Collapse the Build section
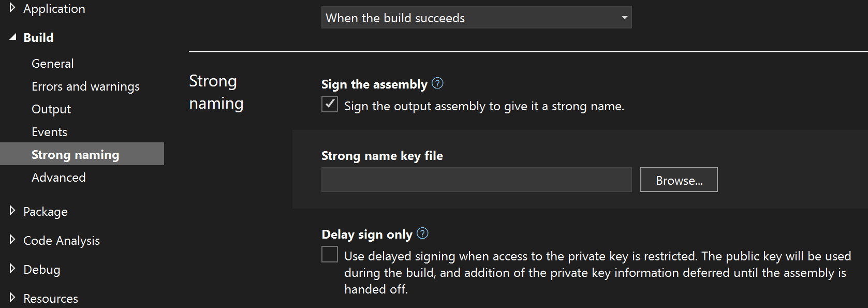The width and height of the screenshot is (868, 308). (x=12, y=37)
